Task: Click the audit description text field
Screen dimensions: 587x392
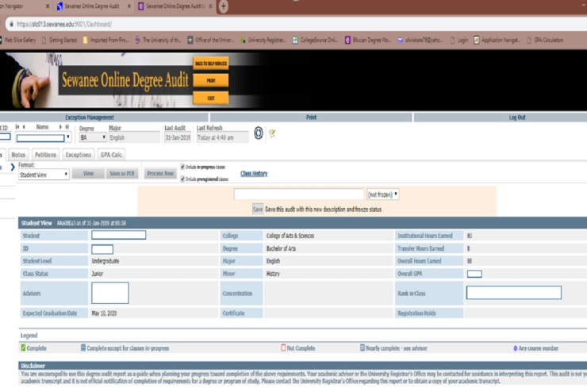Action: 299,194
